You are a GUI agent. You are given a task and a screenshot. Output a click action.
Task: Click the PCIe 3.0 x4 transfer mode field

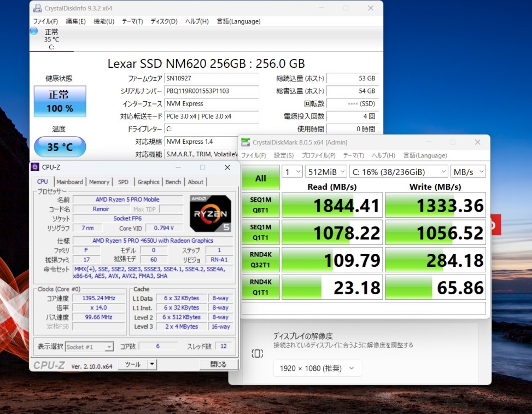point(211,116)
